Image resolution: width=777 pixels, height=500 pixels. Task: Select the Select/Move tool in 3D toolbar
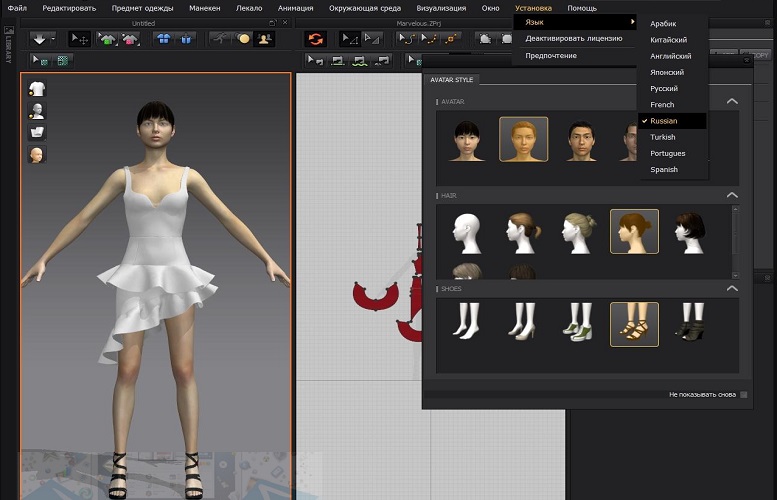coord(79,39)
